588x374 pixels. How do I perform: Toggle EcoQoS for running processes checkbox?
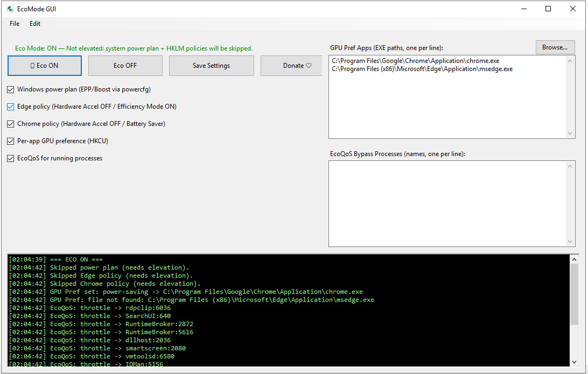coord(11,159)
